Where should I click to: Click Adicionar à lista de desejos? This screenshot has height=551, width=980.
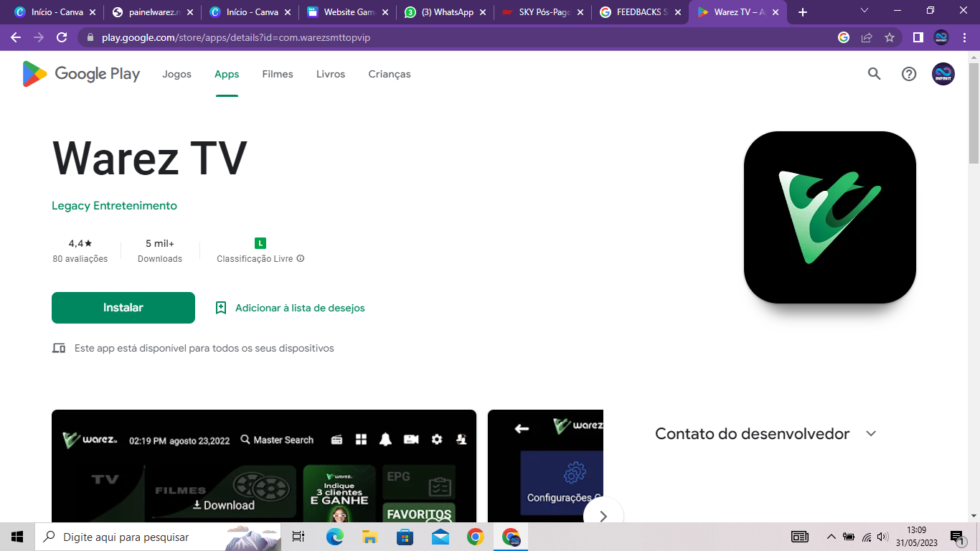click(291, 308)
